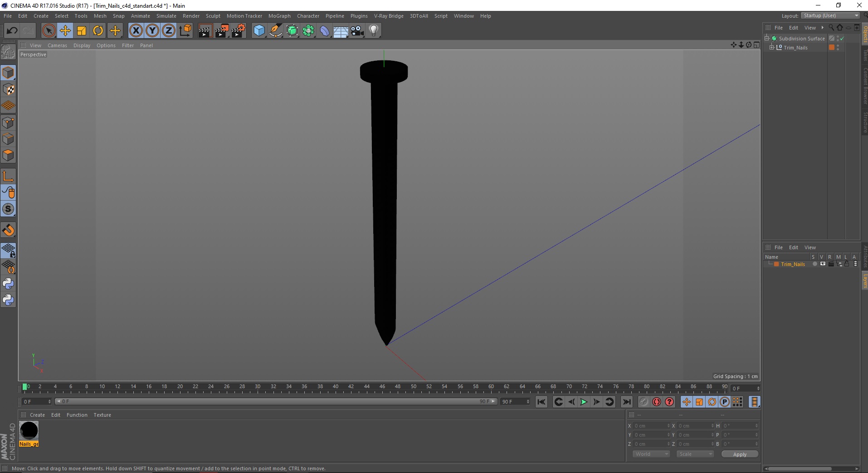Activate the Scale tool

pos(82,30)
